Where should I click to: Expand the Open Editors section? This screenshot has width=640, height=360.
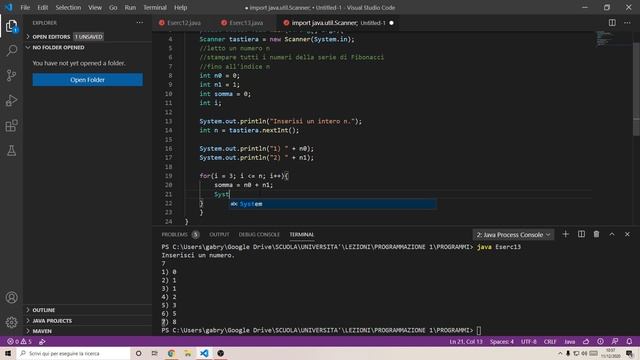[x=88, y=37]
